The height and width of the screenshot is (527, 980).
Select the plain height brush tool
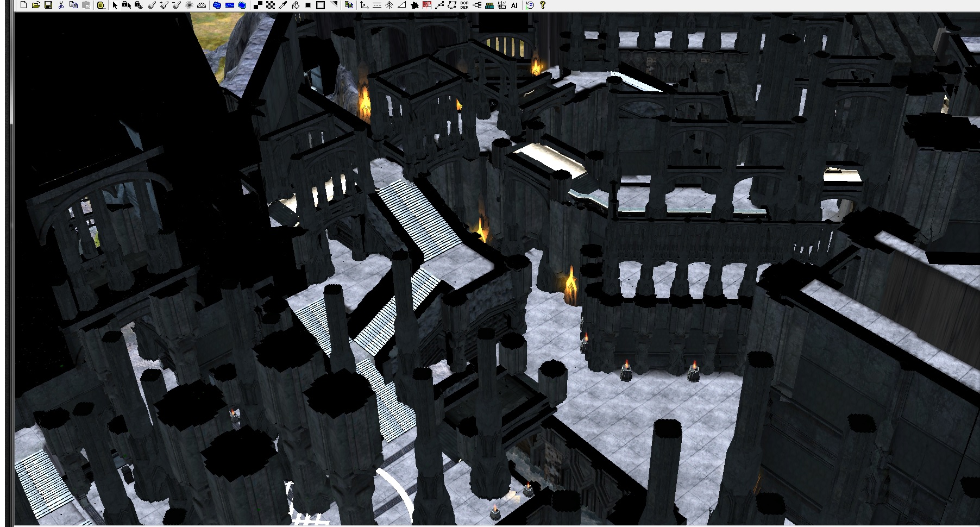152,5
